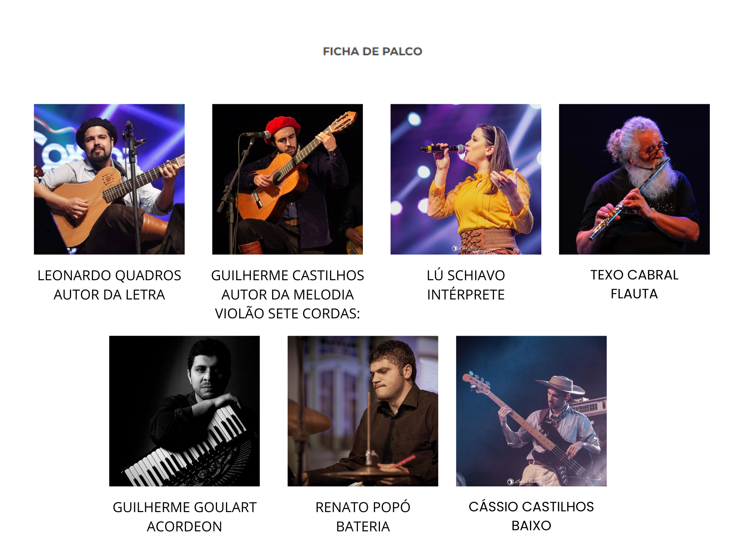Select the LÚ SCHIAVO name text
This screenshot has width=756, height=534.
click(x=466, y=275)
